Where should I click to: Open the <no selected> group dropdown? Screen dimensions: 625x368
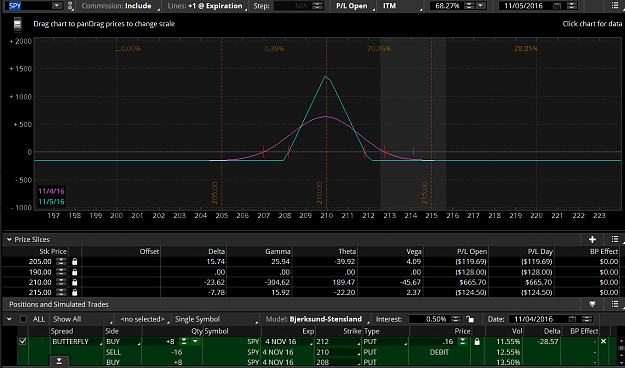pos(143,319)
